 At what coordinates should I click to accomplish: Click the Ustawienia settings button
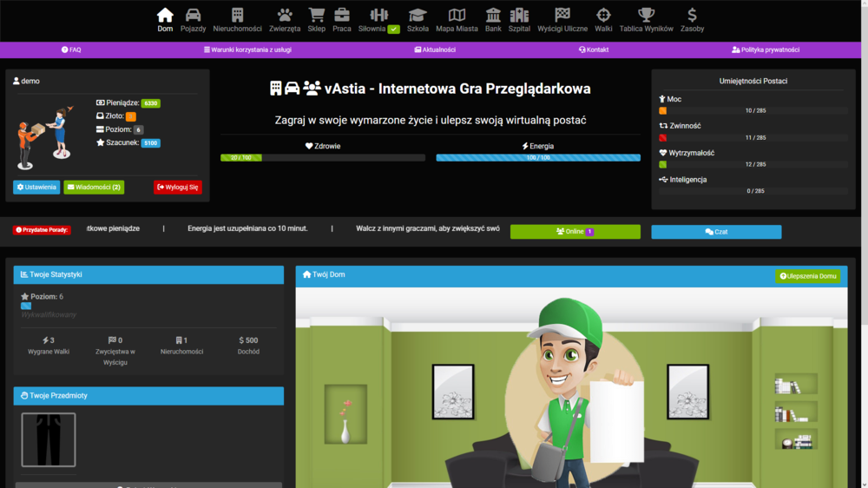(36, 188)
